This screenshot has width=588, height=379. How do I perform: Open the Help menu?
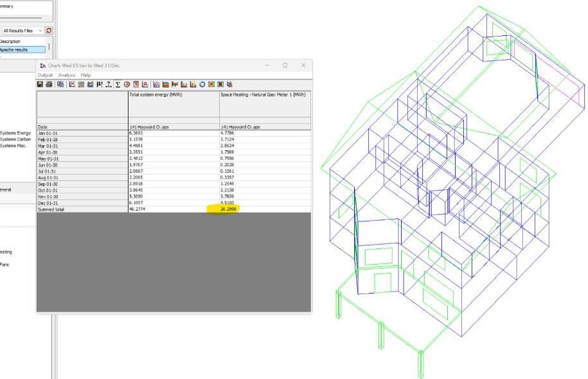(85, 75)
